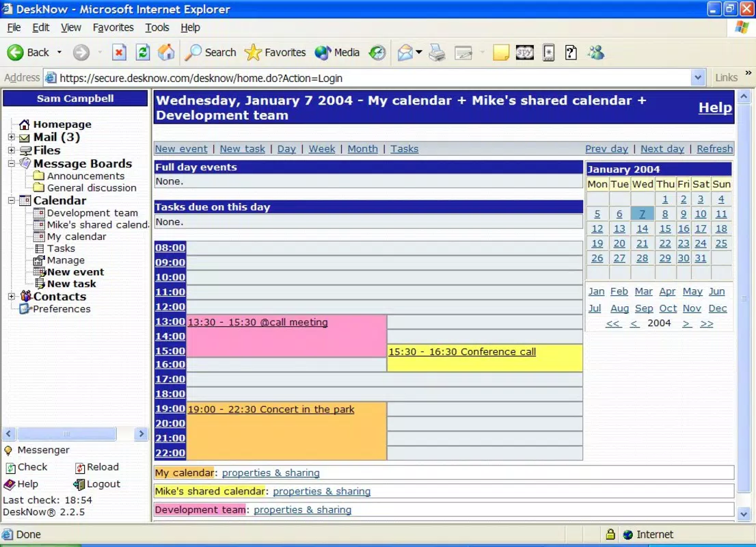Expand the Links toolbar chevron
The image size is (756, 547).
coord(748,73)
